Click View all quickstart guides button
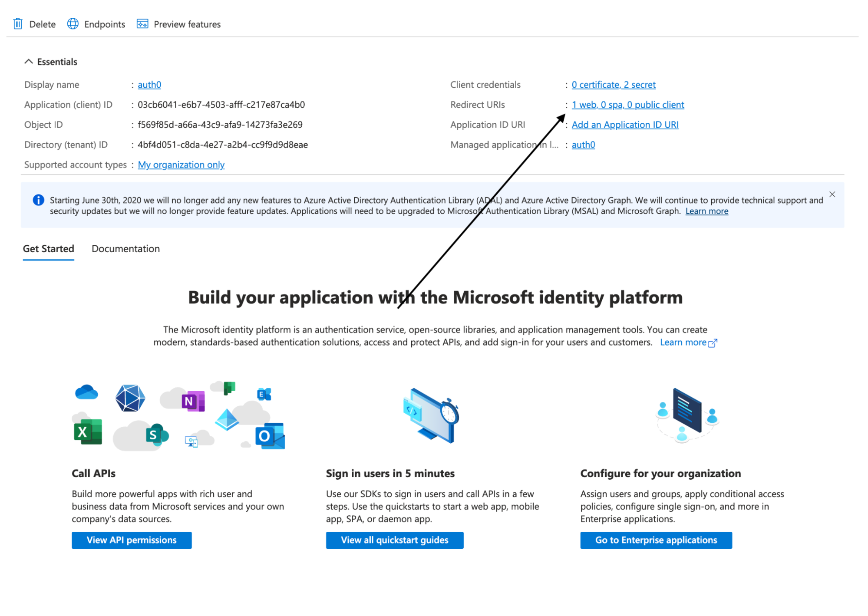 click(395, 540)
